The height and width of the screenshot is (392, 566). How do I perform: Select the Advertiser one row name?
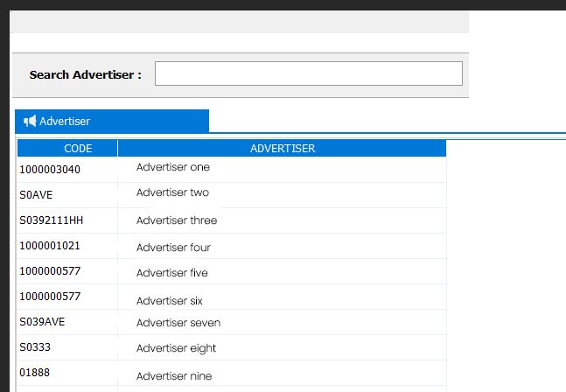point(173,167)
